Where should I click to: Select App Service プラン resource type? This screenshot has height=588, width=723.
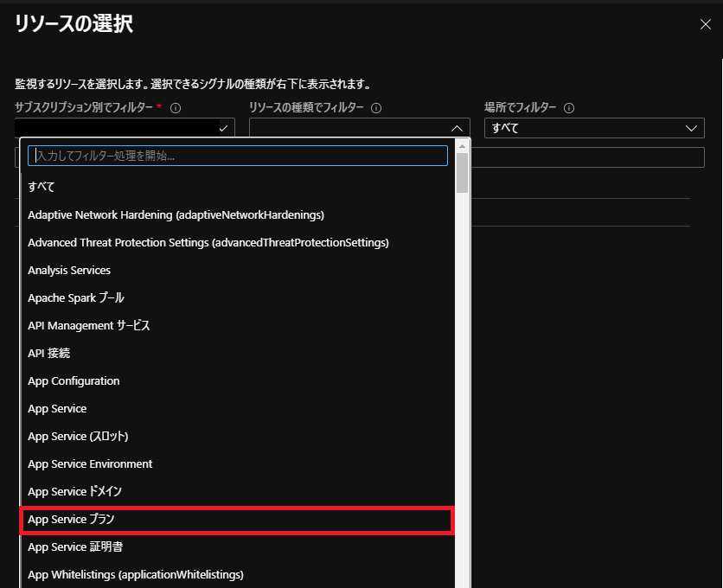pos(238,520)
